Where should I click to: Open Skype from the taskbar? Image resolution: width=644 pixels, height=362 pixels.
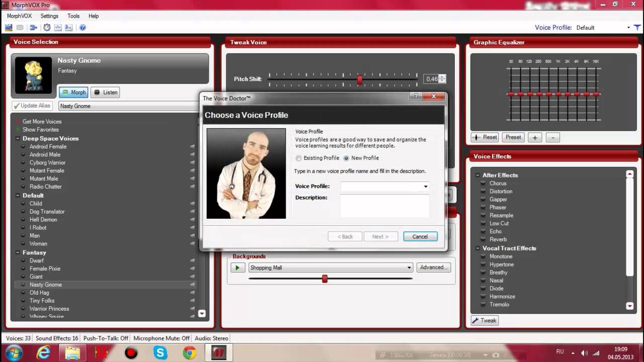click(160, 353)
